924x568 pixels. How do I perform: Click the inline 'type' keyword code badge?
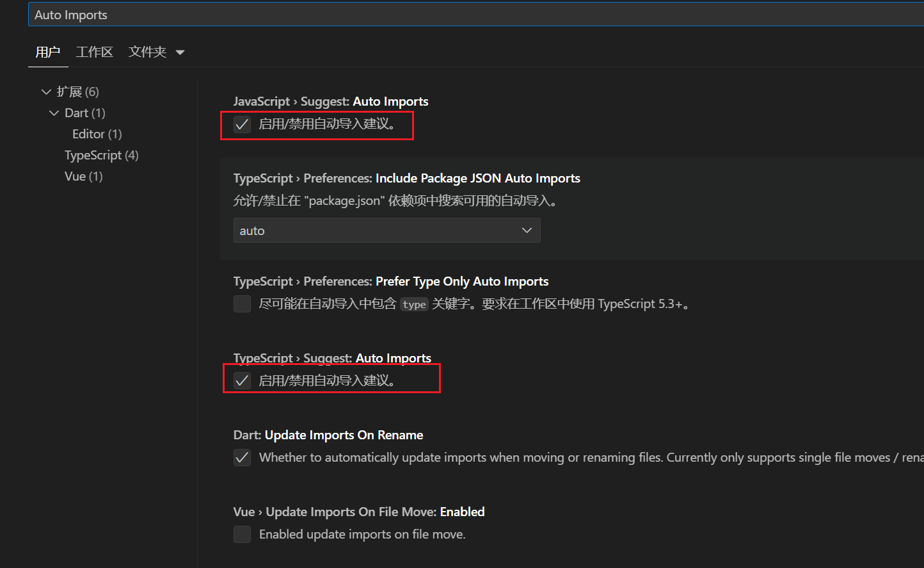[x=414, y=305]
